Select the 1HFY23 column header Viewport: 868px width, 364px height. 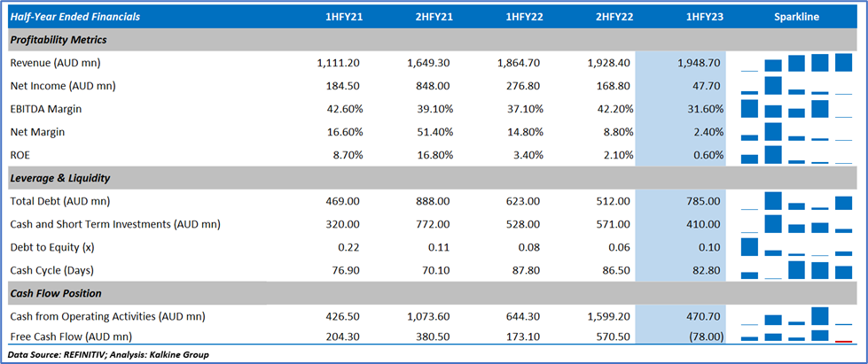pos(705,17)
